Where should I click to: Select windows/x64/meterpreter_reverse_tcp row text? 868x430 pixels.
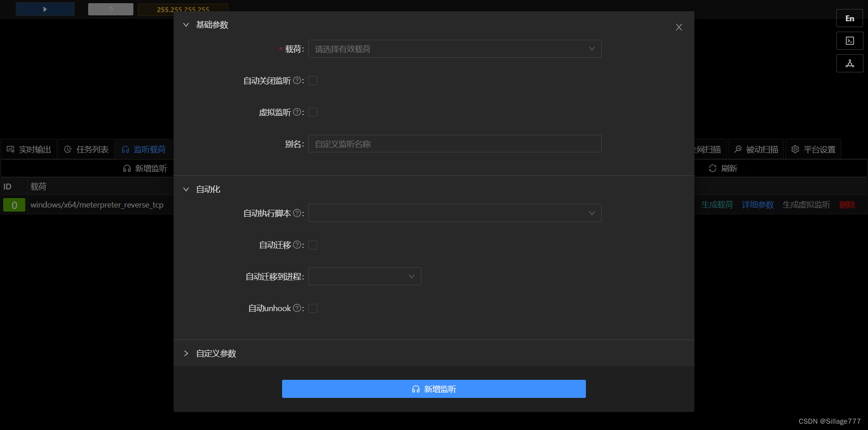pyautogui.click(x=97, y=205)
